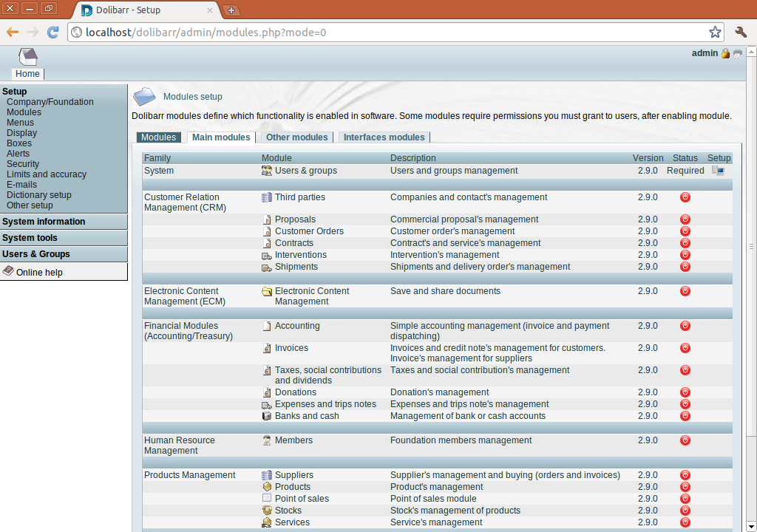Expand the System information menu section
757x532 pixels.
click(44, 222)
